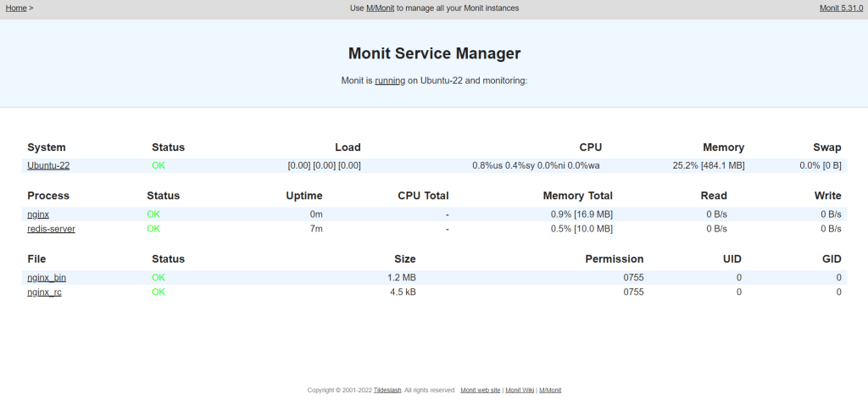Click the M/Monit link in the footer
Viewport: 868px width, 400px height.
pyautogui.click(x=550, y=390)
